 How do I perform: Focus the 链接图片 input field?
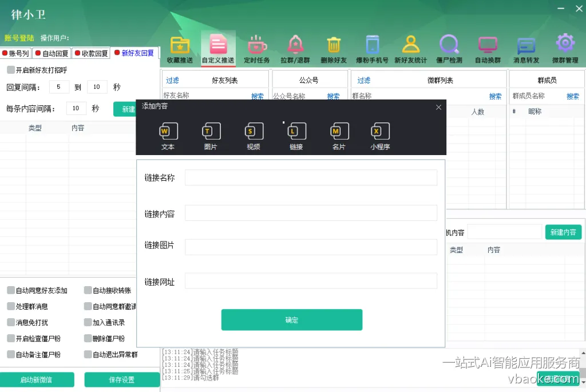[x=311, y=247]
